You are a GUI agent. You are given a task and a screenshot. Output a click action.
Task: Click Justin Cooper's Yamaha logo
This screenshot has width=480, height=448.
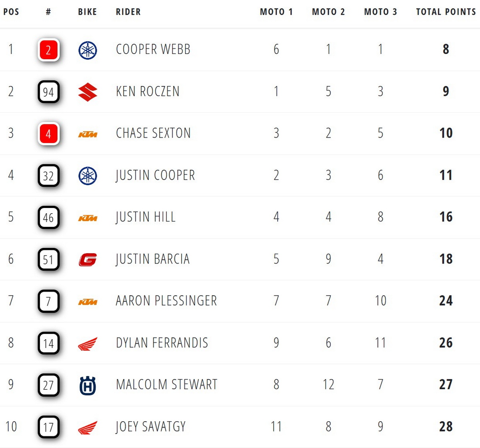(88, 176)
